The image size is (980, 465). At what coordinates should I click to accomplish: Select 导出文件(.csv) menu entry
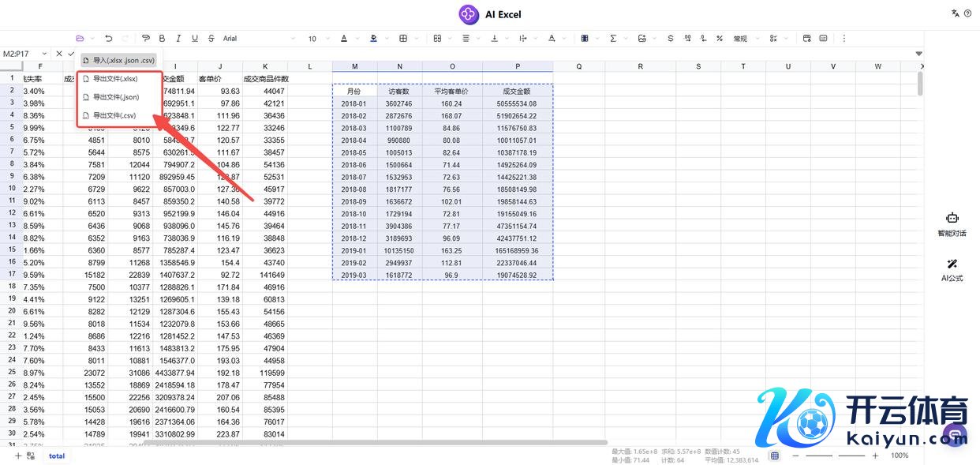pyautogui.click(x=115, y=115)
